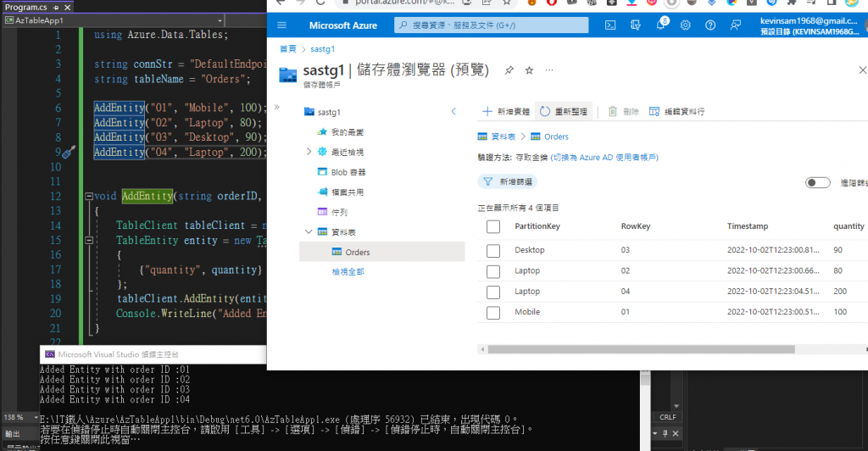Image resolution: width=868 pixels, height=451 pixels.
Task: Click the output panel tab label
Action: coord(12,434)
